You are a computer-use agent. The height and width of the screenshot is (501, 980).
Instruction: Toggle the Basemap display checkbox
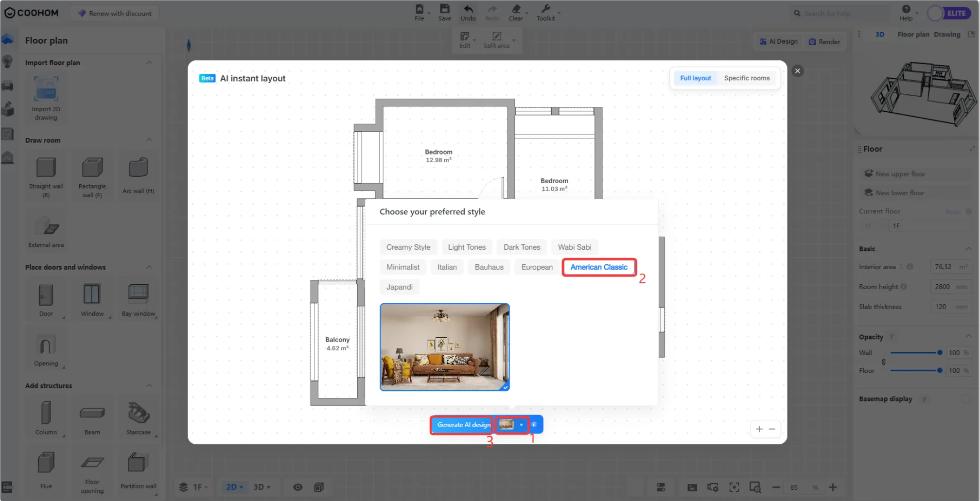point(966,399)
